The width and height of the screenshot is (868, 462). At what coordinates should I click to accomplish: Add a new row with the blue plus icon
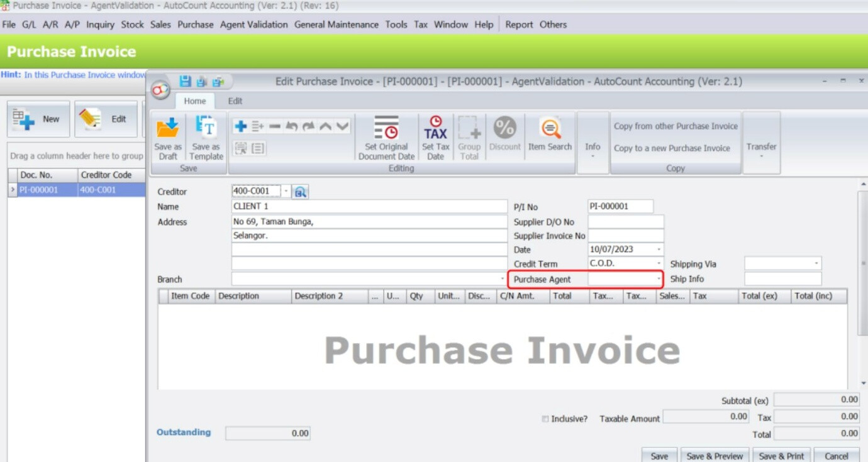tap(240, 126)
